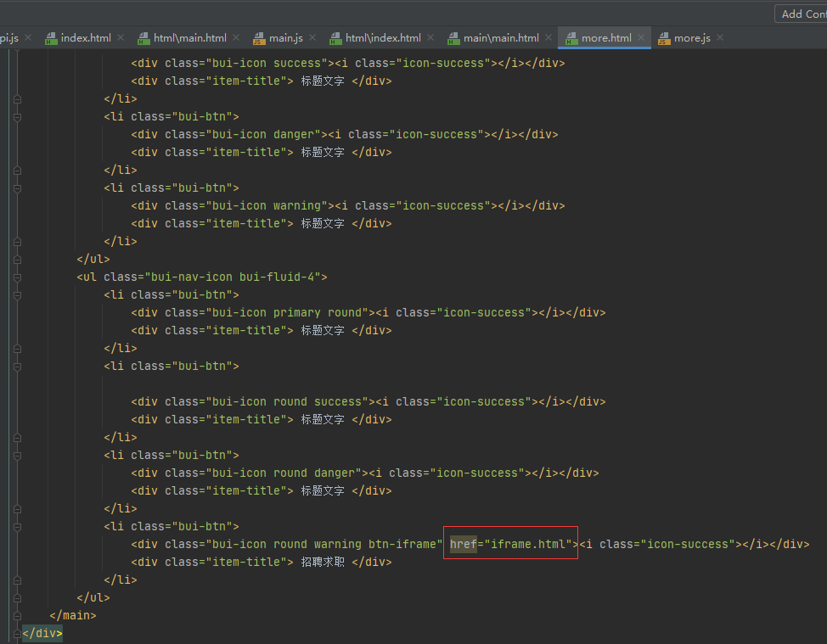The width and height of the screenshot is (827, 644).
Task: Collapse the ul bui-nav-icon bui-fluid-4 block
Action: tap(18, 277)
